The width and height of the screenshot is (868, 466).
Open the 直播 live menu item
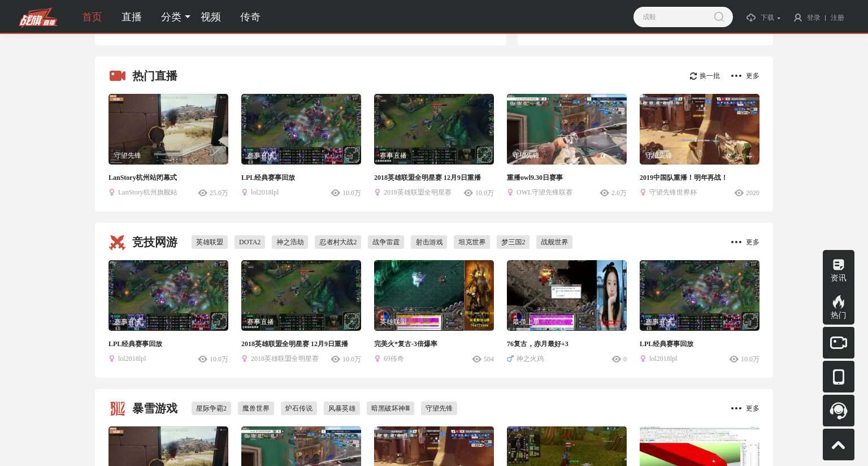(x=132, y=17)
